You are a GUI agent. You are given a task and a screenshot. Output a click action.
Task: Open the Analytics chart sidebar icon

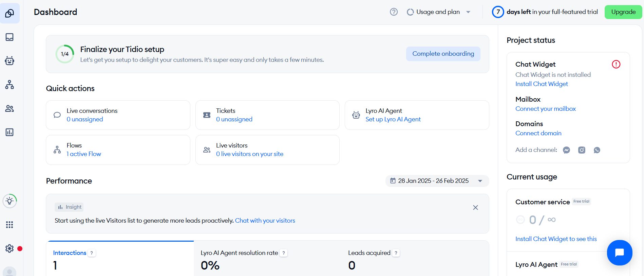pos(10,132)
